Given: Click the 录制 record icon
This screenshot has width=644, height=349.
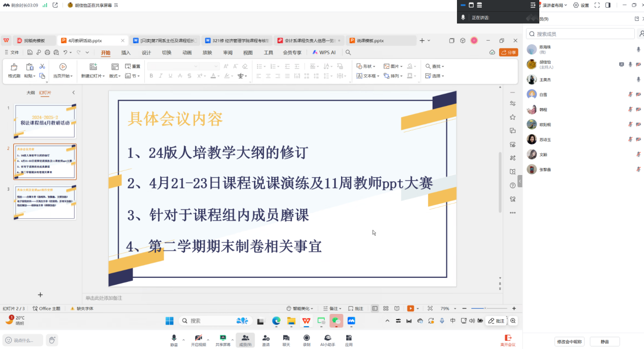Looking at the screenshot, I should [x=306, y=338].
